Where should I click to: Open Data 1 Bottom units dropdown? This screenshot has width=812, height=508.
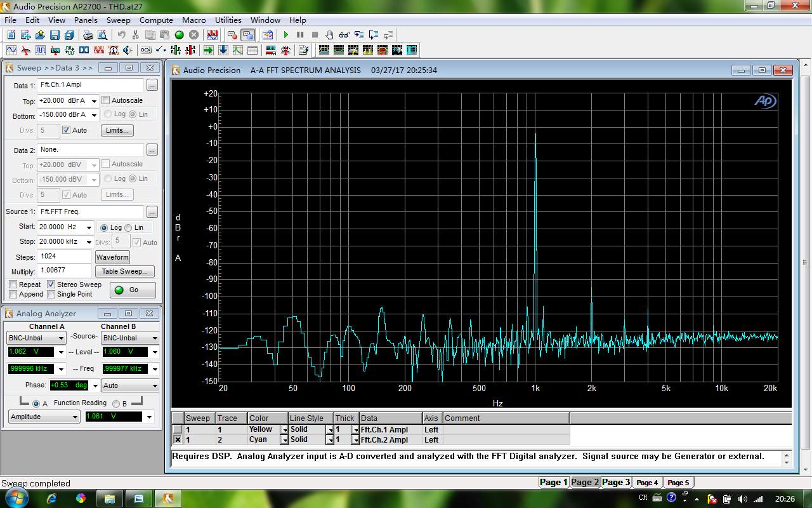(94, 115)
